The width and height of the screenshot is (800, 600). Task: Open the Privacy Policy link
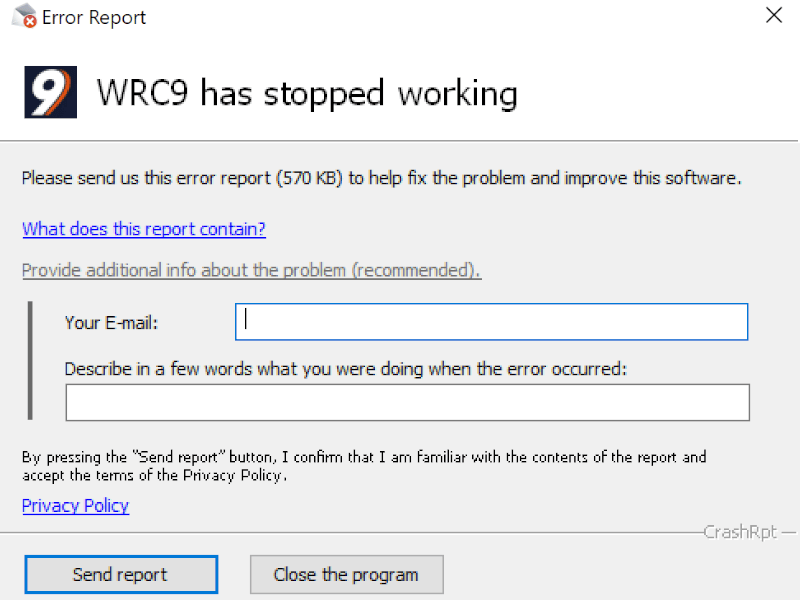[75, 506]
